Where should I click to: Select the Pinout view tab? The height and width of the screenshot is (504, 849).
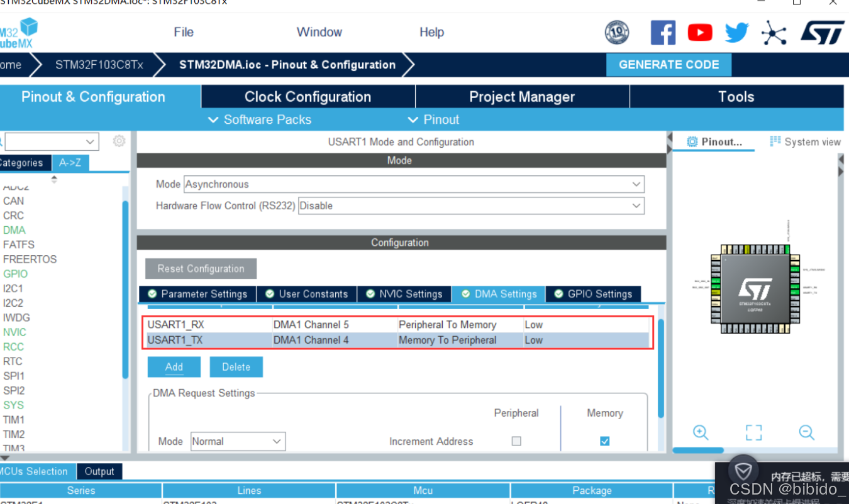tap(714, 142)
